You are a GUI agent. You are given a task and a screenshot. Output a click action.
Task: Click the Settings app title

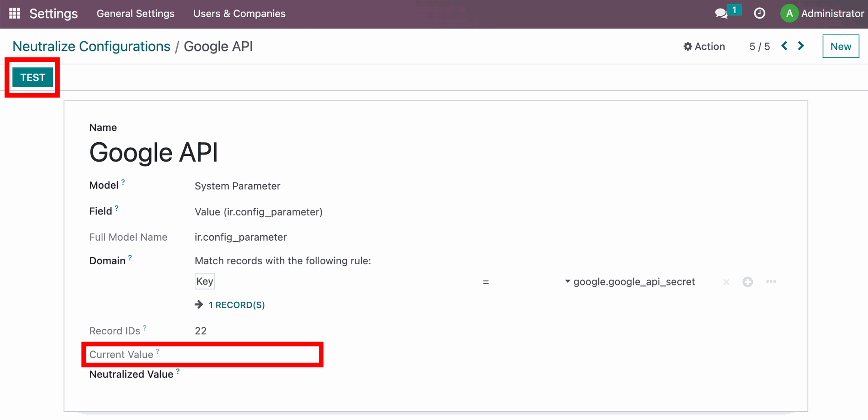[x=53, y=14]
